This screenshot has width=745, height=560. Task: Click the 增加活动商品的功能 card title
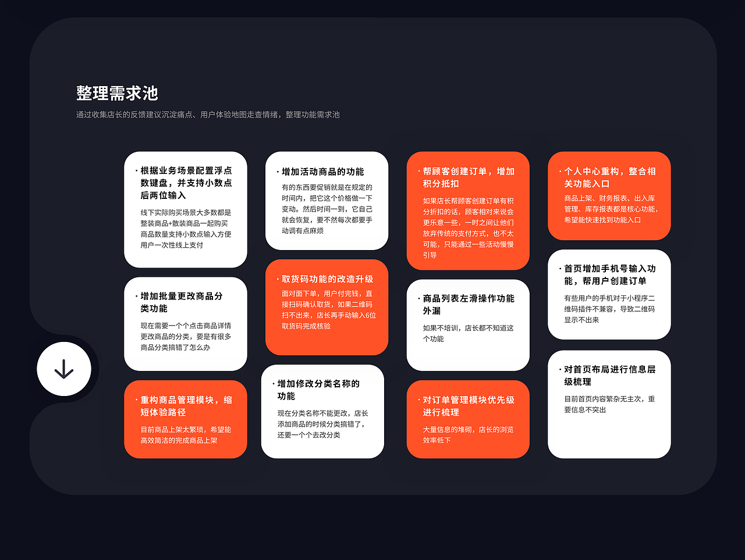click(x=326, y=172)
